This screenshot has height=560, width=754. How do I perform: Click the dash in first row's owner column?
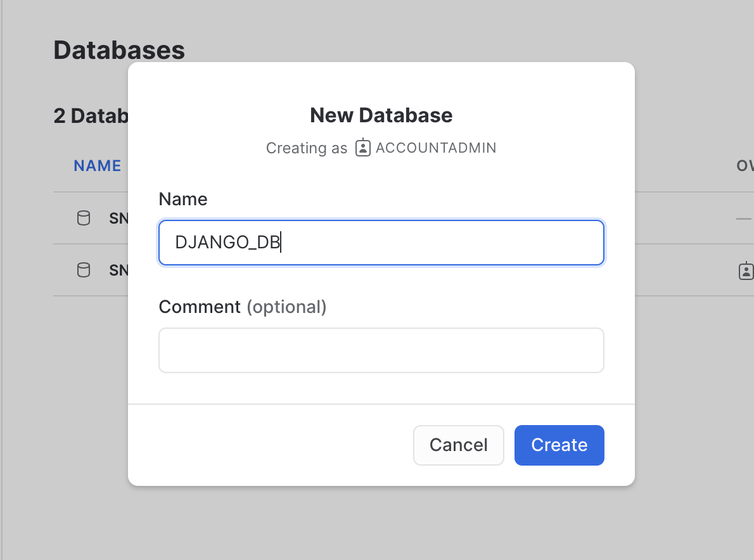(743, 219)
